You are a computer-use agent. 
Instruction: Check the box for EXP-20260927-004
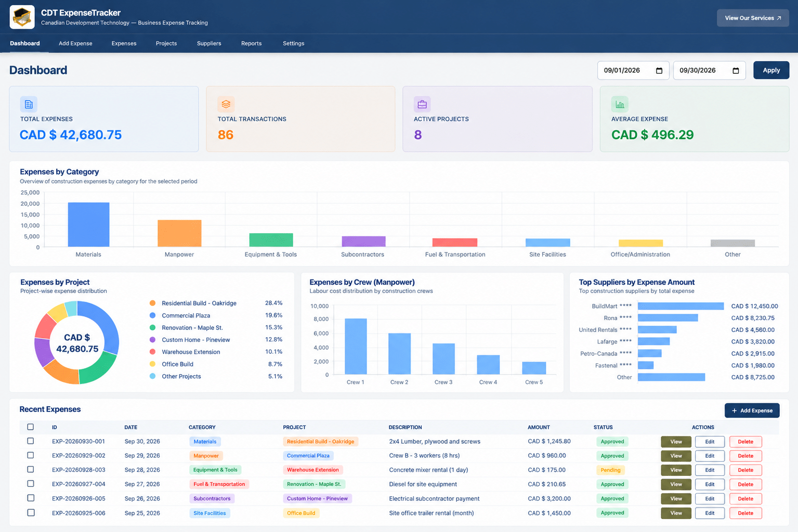click(30, 484)
